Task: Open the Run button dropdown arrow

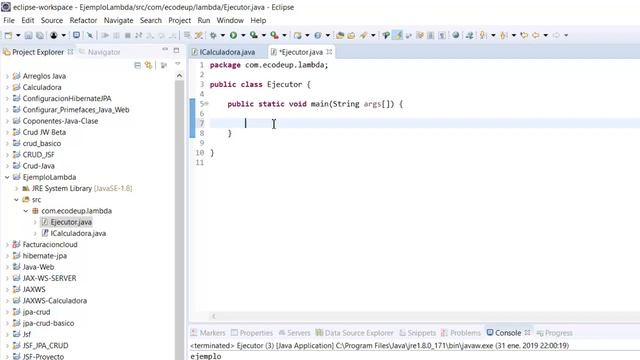Action: 243,36
